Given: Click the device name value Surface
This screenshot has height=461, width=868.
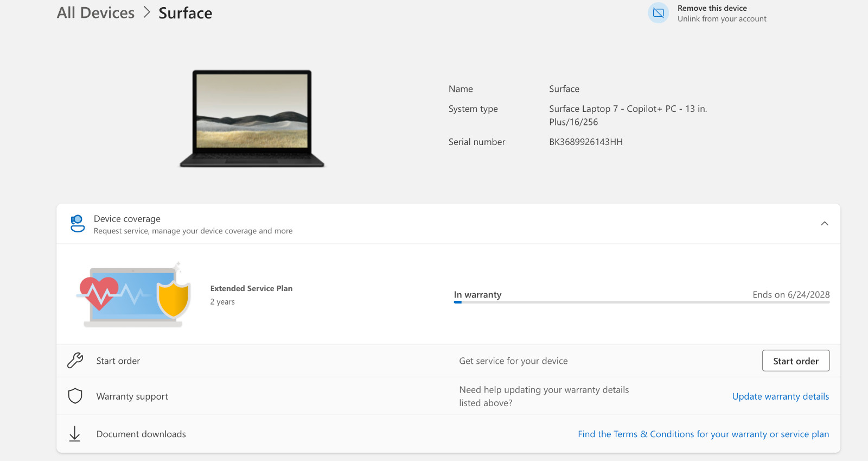Looking at the screenshot, I should click(564, 89).
